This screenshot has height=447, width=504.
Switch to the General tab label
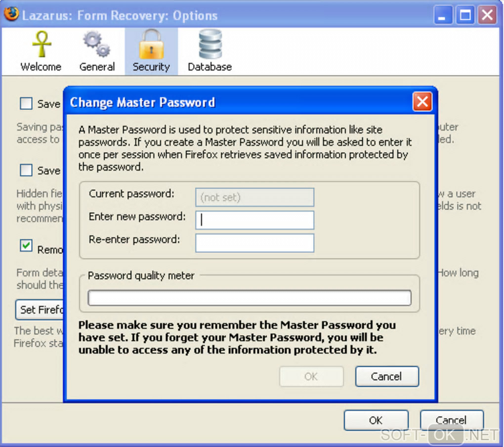point(97,67)
